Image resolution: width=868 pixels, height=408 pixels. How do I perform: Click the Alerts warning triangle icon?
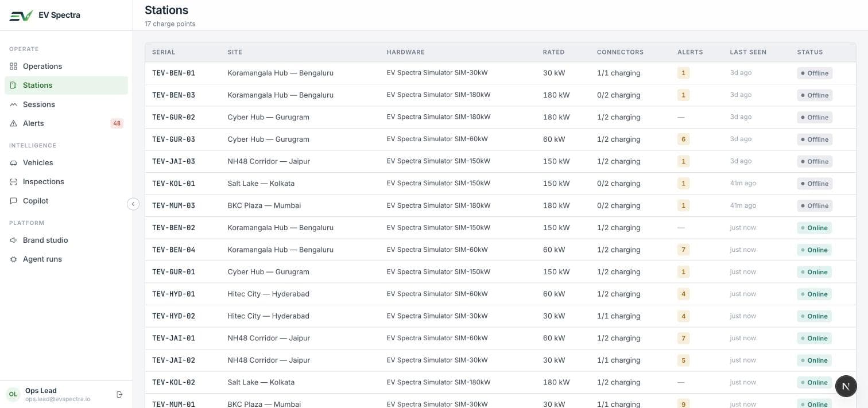(x=14, y=123)
